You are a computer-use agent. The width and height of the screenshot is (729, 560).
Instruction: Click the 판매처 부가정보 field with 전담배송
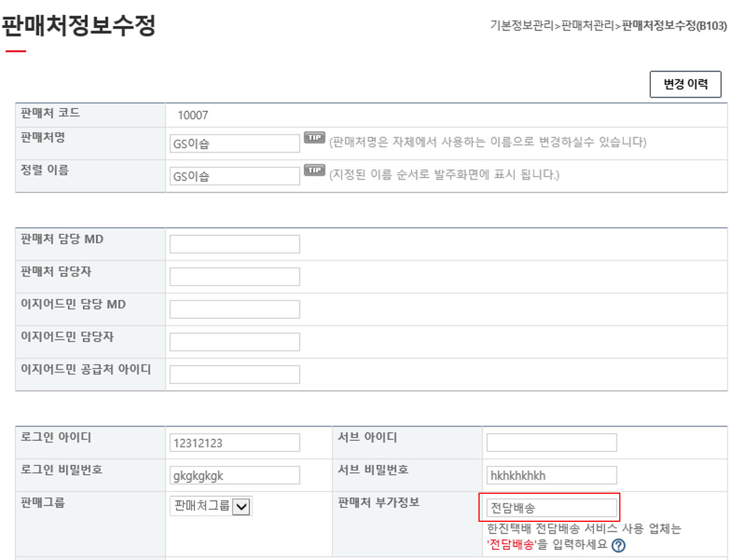click(x=551, y=508)
